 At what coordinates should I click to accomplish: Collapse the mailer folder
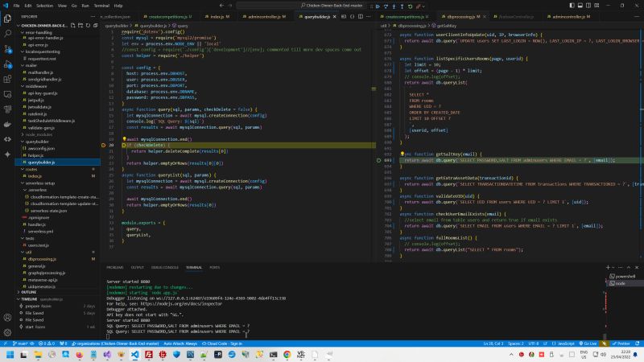click(31, 65)
